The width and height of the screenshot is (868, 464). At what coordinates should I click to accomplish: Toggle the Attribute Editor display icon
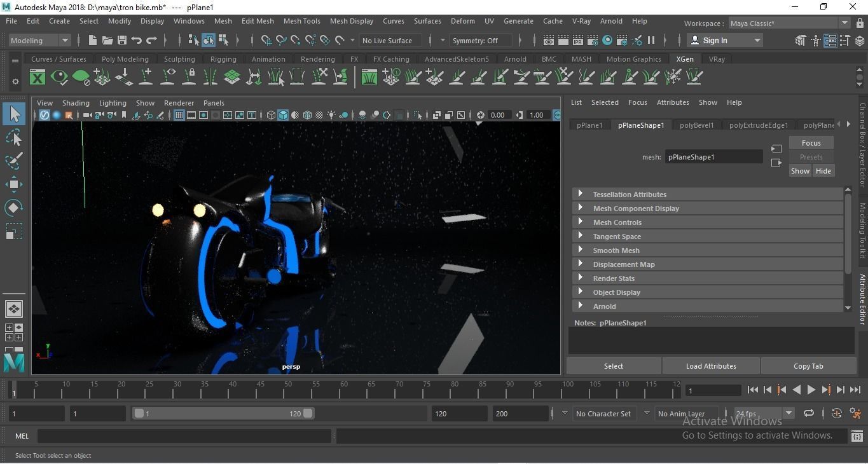coord(831,40)
